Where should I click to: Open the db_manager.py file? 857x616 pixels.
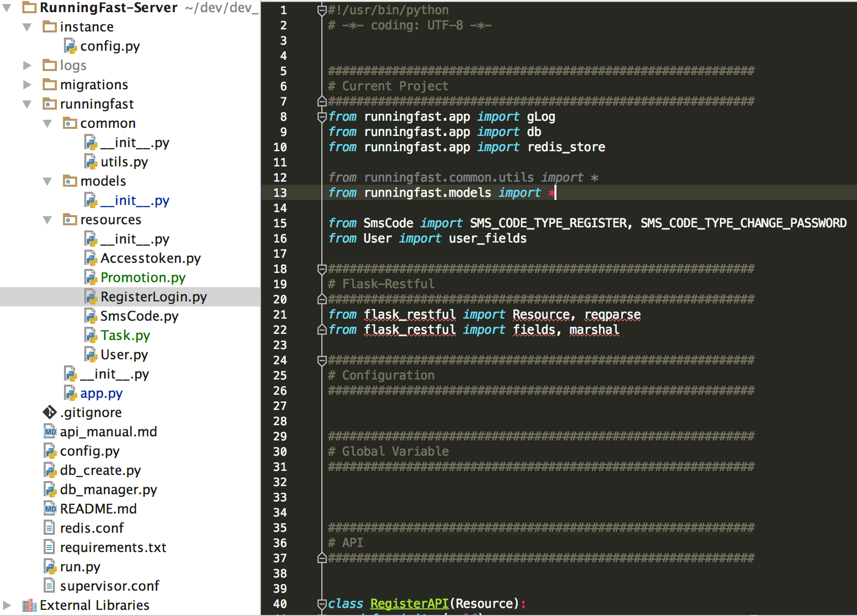click(108, 490)
